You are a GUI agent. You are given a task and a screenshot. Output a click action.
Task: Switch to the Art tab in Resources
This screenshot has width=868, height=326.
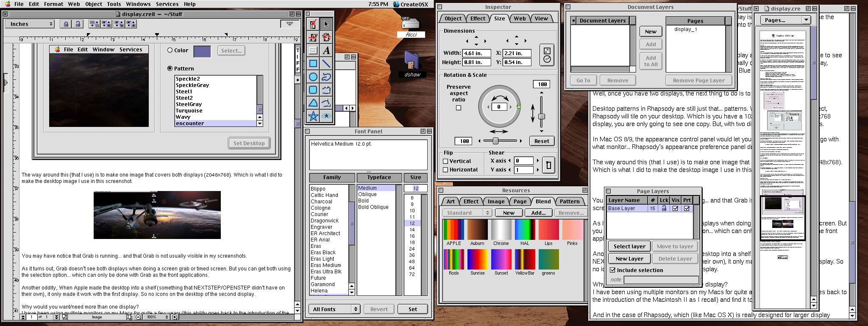coord(451,202)
